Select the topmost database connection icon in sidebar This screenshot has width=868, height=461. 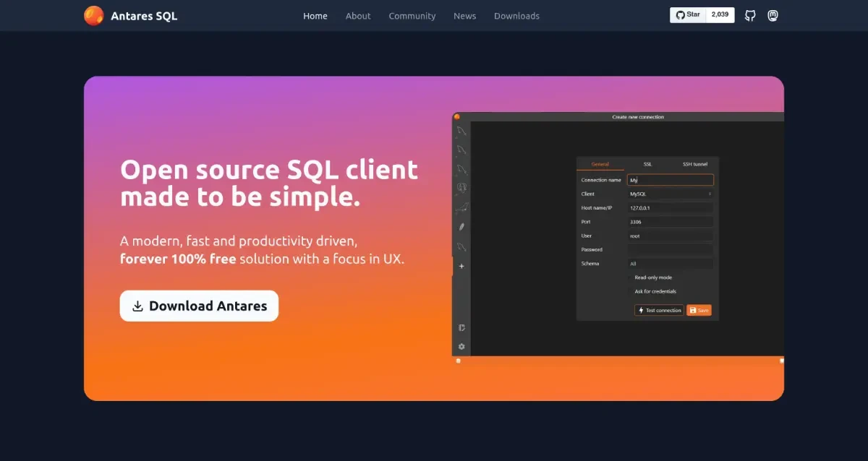click(x=461, y=130)
